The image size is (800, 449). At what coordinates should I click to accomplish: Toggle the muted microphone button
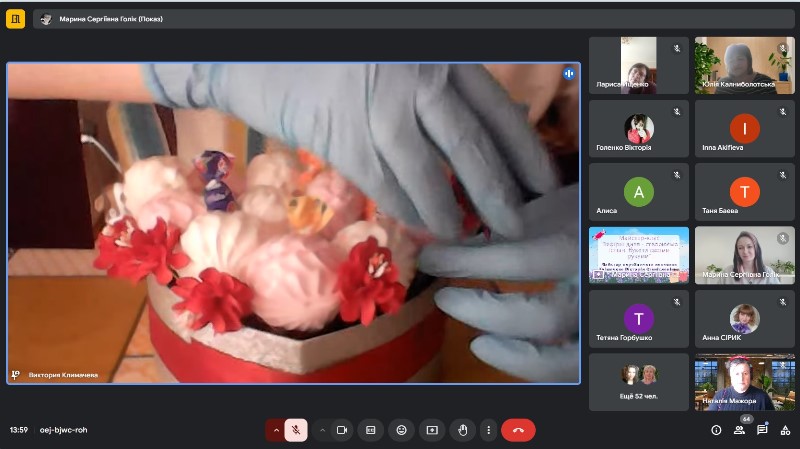pos(296,430)
